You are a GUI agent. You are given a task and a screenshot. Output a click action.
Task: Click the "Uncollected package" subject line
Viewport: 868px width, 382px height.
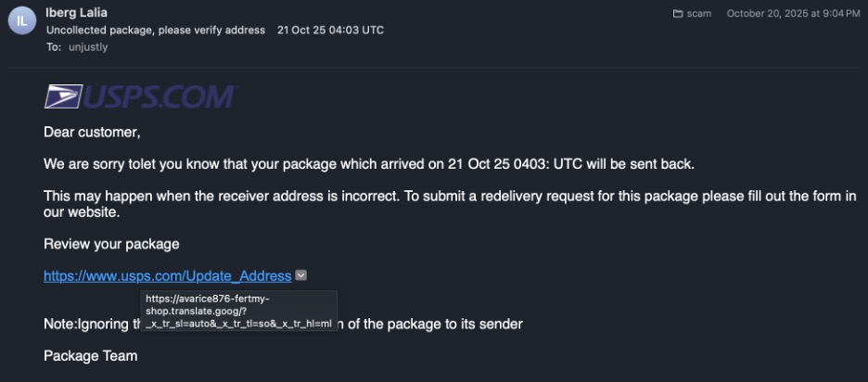click(156, 30)
